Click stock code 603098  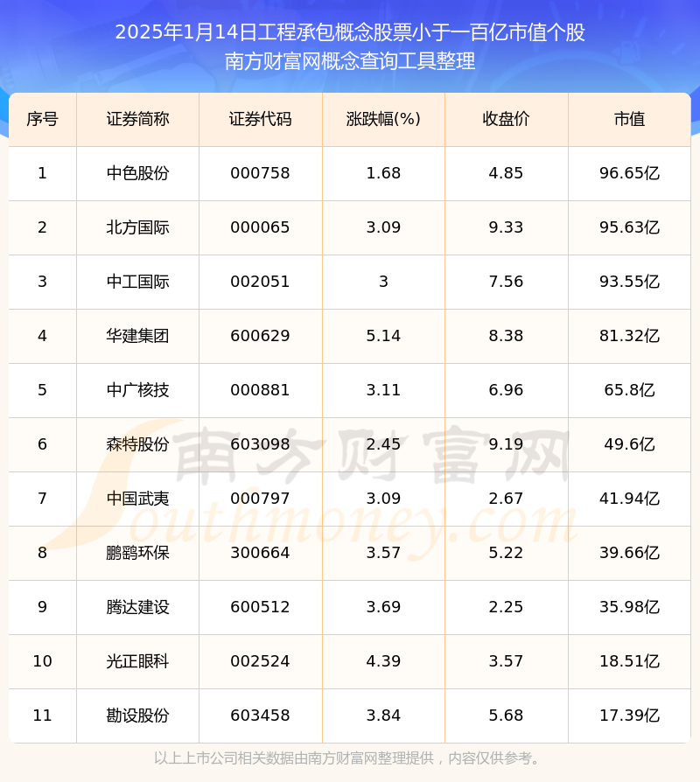click(x=260, y=444)
